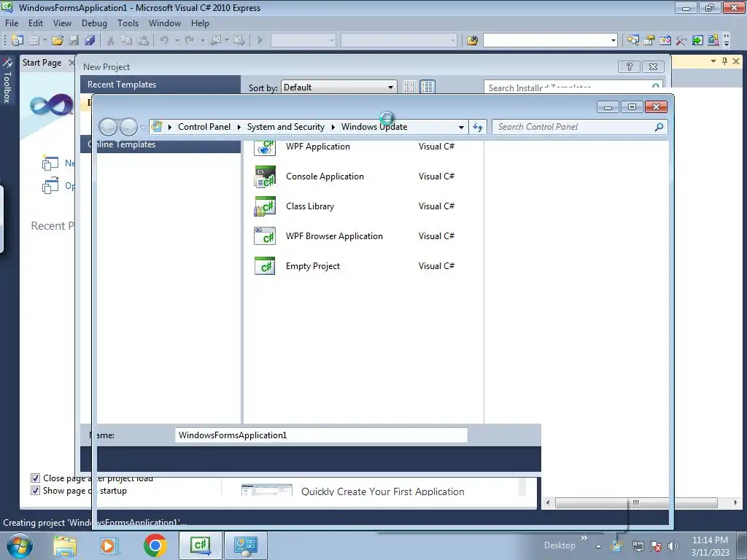Open the Window menu
Viewport: 747px width, 560px height.
coord(164,23)
